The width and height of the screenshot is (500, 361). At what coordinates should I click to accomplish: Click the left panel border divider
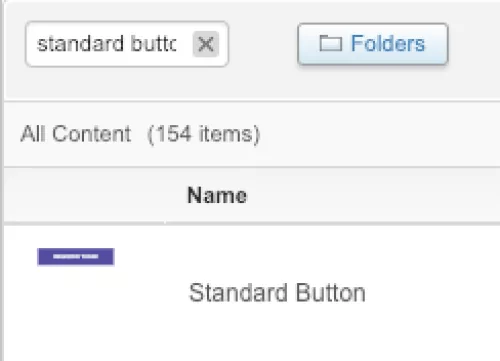(2, 180)
